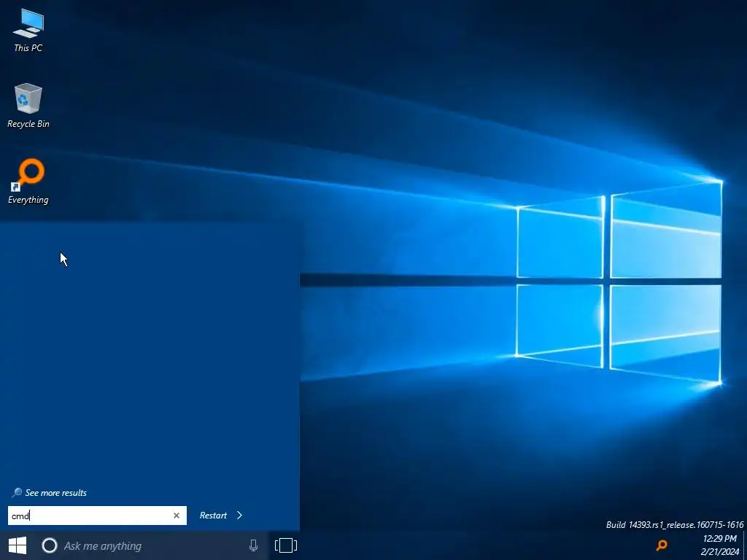747x560 pixels.
Task: Open the This PC desktop icon
Action: click(28, 30)
